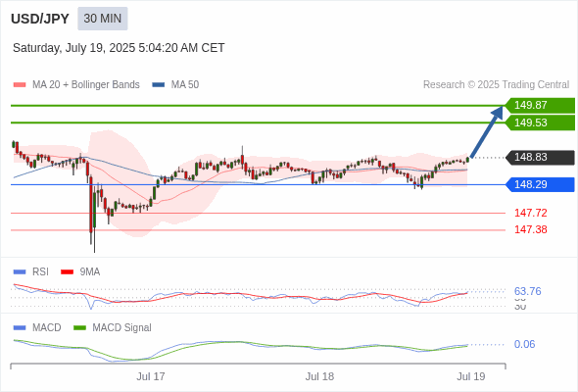Click the green MACD Signal legend marker

79,328
